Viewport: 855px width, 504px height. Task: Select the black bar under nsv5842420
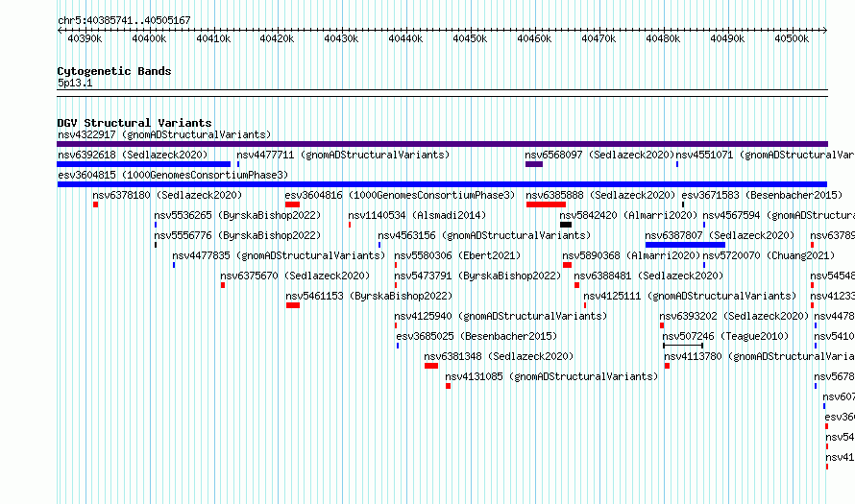point(566,225)
